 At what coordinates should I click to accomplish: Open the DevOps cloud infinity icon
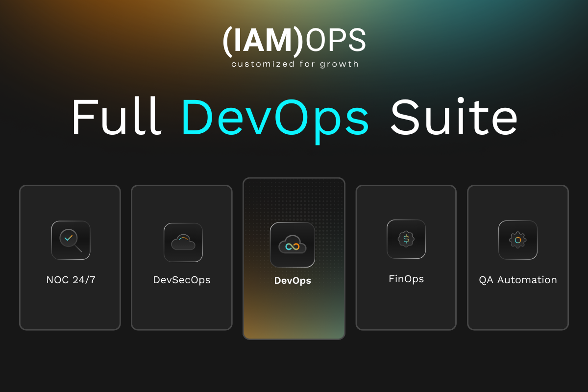tap(293, 245)
